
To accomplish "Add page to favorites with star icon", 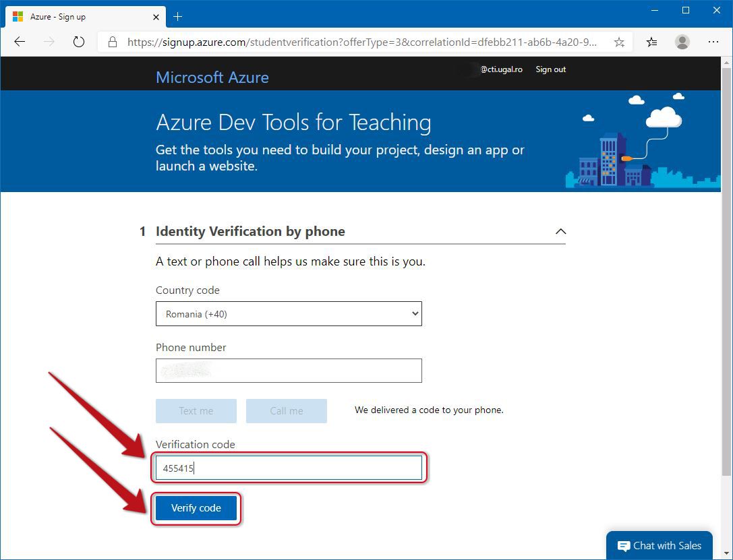I will pos(619,42).
